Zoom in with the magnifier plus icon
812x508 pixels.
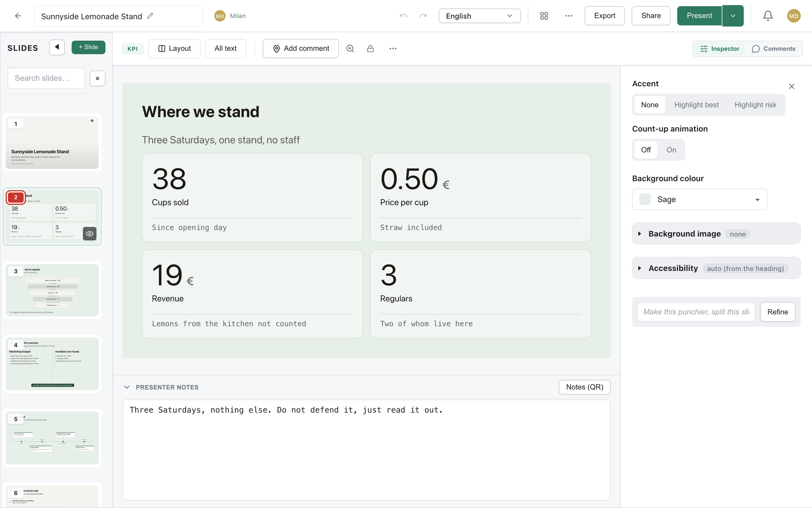click(x=350, y=49)
